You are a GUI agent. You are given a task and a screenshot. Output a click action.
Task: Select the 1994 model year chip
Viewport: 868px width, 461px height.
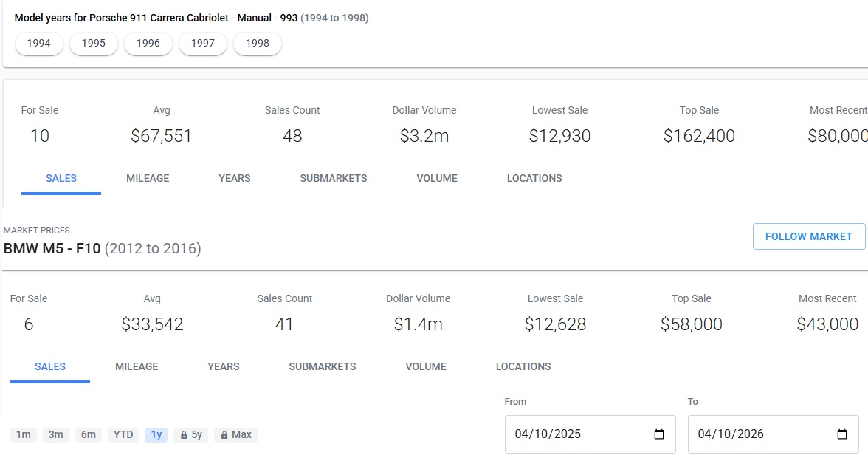click(x=38, y=43)
